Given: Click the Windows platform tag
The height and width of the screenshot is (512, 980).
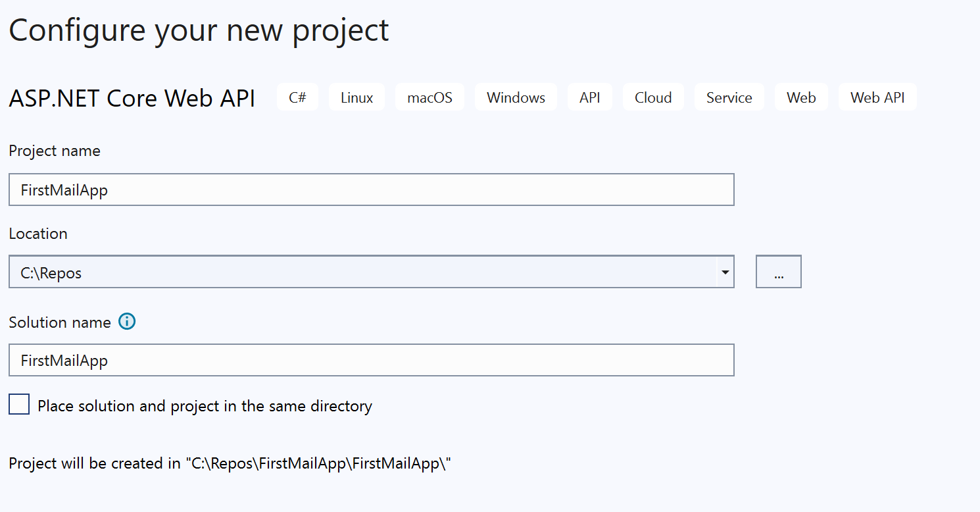Looking at the screenshot, I should click(516, 97).
